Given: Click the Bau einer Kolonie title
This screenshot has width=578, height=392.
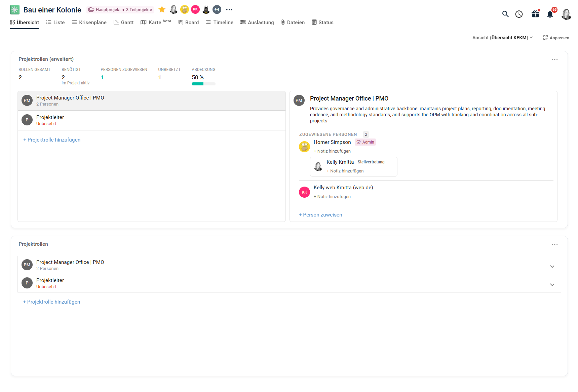Looking at the screenshot, I should coord(52,10).
